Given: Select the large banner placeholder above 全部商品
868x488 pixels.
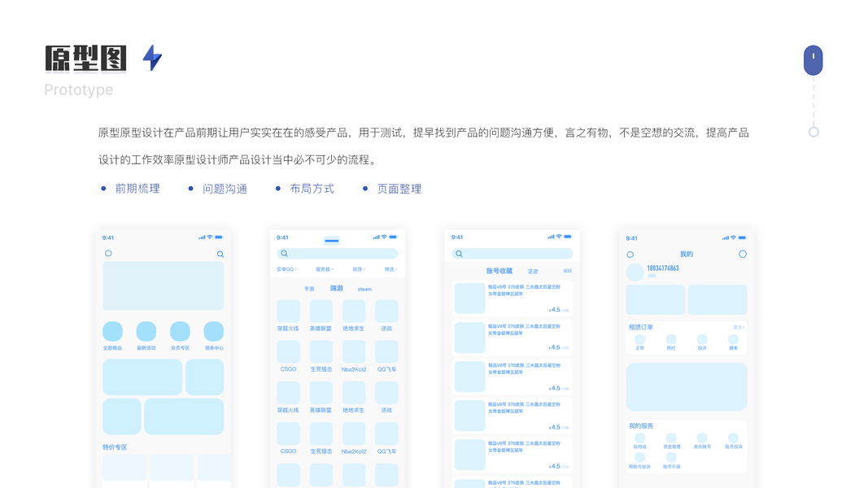Looking at the screenshot, I should tap(164, 286).
